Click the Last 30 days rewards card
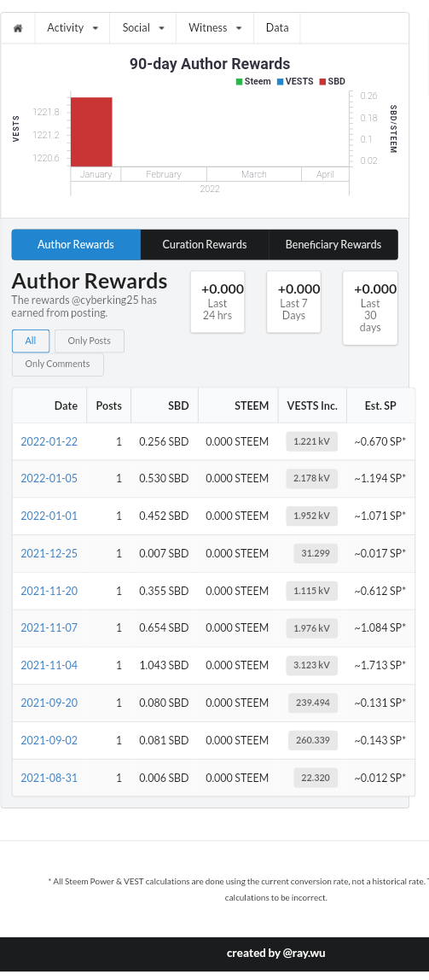The image size is (429, 980). click(x=370, y=307)
